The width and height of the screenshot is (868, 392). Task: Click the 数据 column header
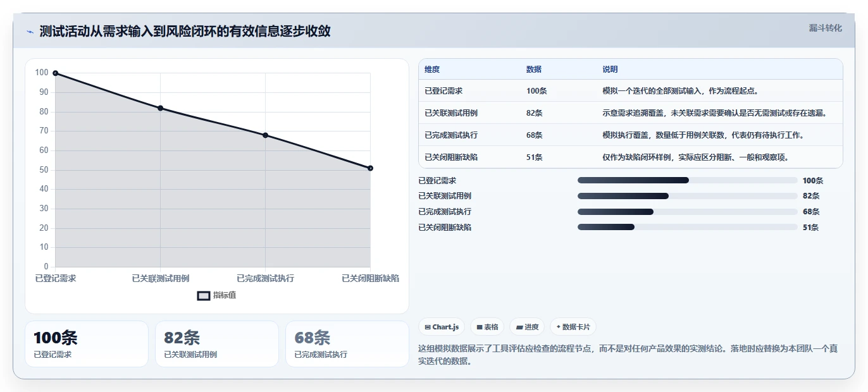534,70
